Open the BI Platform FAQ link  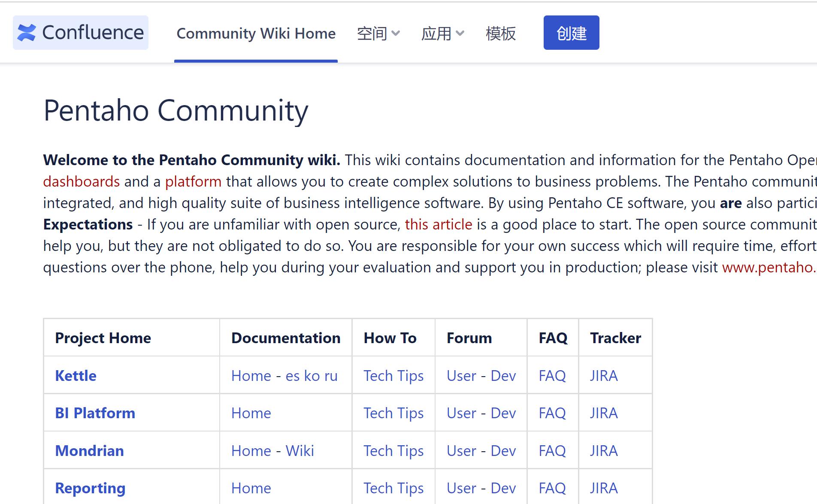click(552, 413)
